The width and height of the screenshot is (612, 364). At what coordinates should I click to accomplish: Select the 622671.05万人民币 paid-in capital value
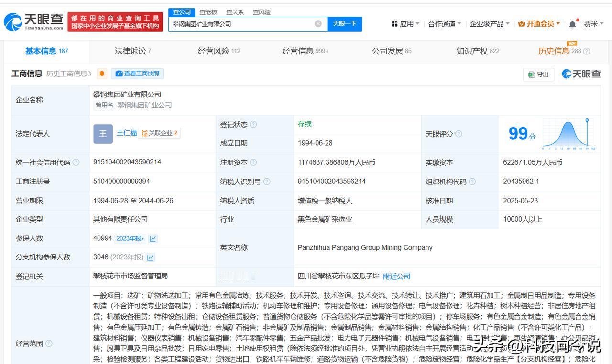533,162
